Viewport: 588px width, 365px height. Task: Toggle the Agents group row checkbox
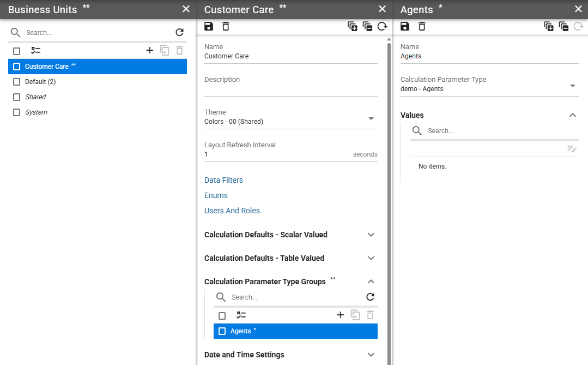coord(222,331)
